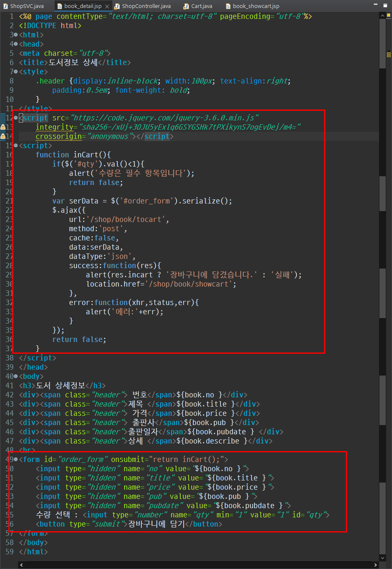Click '<!DOCTYPE html>' on line 2
Viewport: 392px width, 569px height.
pyautogui.click(x=50, y=26)
